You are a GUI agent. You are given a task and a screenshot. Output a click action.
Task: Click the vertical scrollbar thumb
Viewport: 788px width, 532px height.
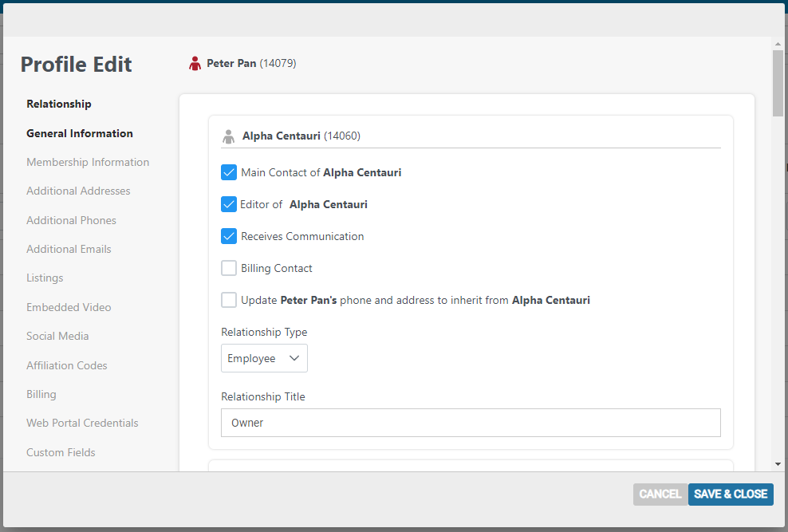click(778, 84)
